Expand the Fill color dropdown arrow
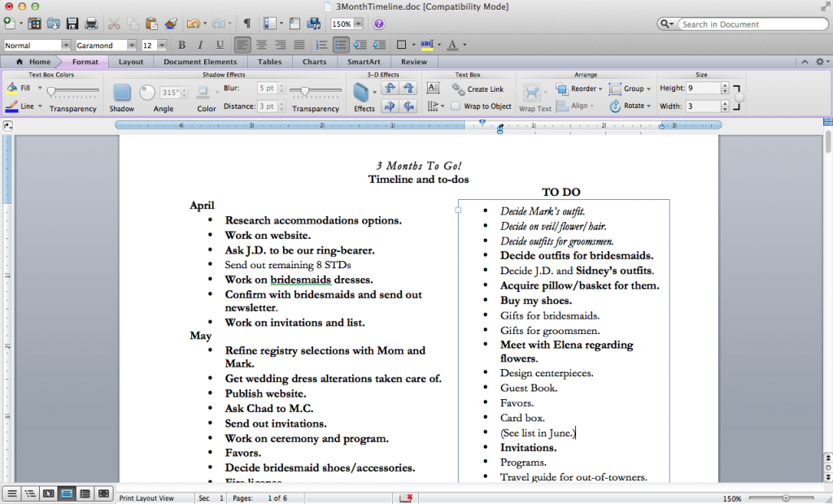 [40, 88]
